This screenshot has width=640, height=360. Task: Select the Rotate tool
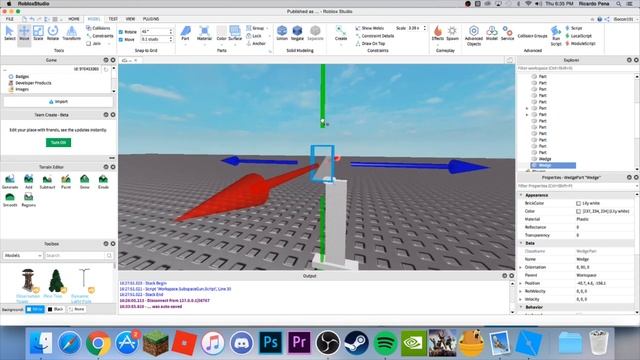[x=53, y=33]
